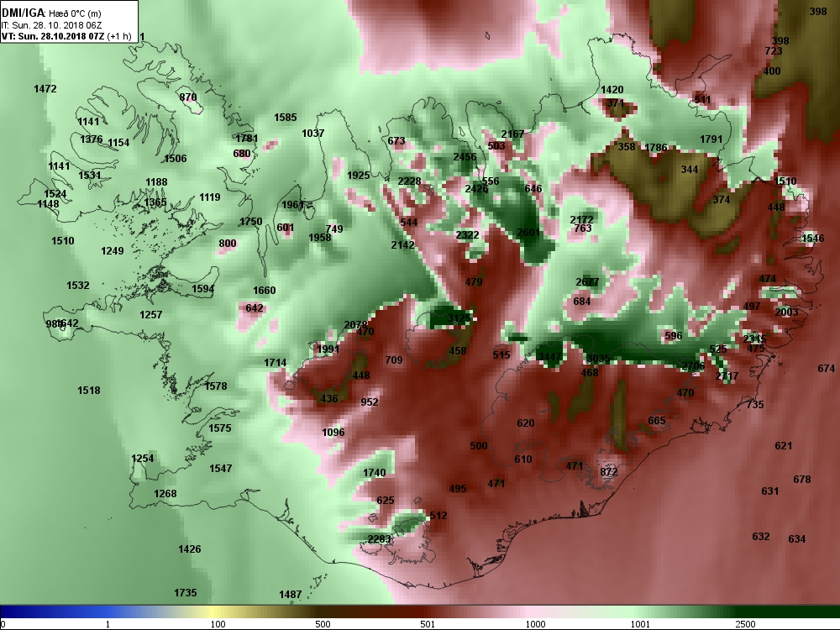Click the value 1740 on the map

374,473
